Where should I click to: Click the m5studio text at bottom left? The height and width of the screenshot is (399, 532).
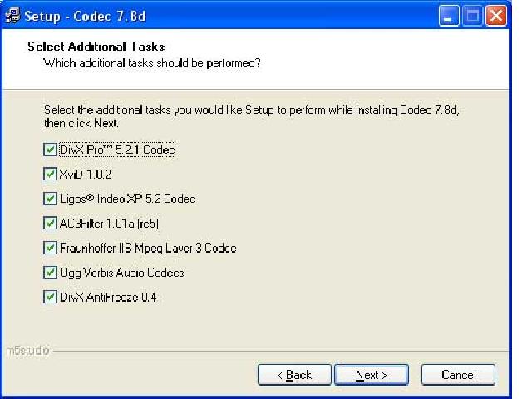(x=27, y=351)
